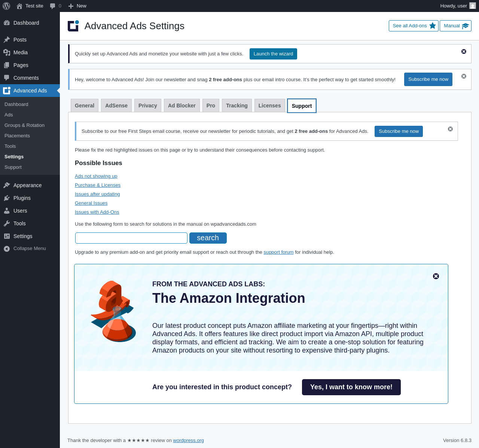Select the Pro tab
Screen dimensions: 479x448
(211, 106)
